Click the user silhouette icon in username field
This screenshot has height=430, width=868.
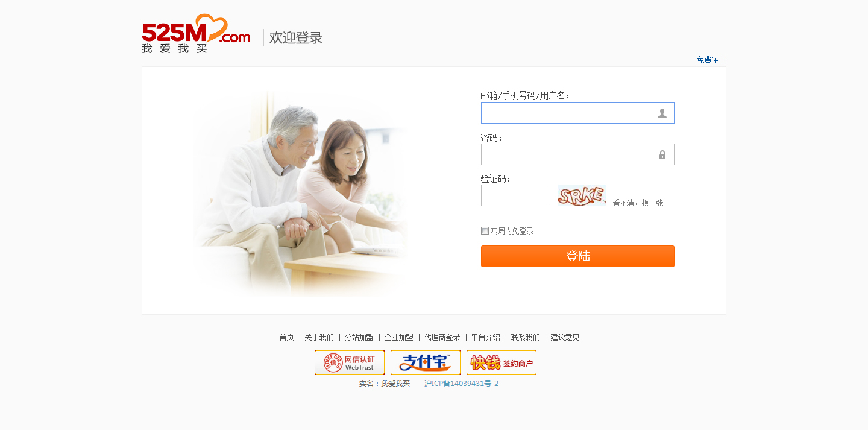click(x=662, y=113)
